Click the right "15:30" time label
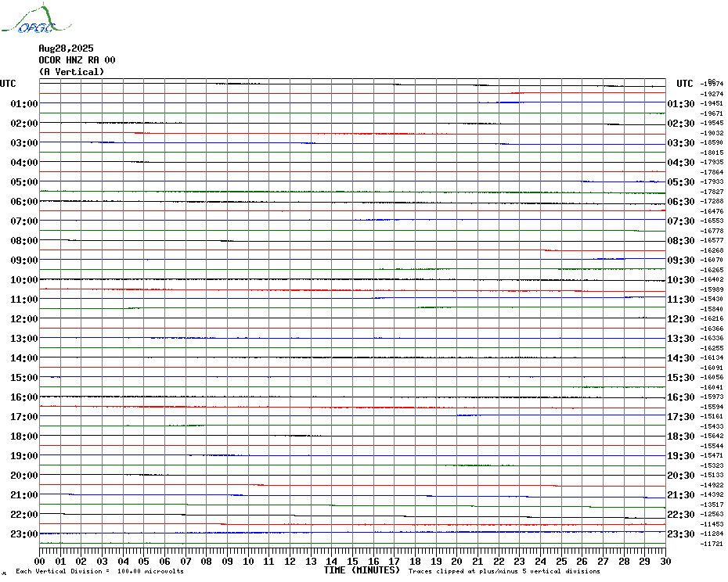 [681, 378]
